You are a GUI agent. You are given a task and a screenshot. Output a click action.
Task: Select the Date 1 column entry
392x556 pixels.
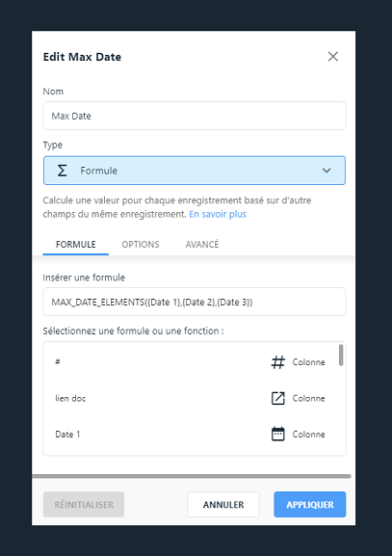[191, 434]
